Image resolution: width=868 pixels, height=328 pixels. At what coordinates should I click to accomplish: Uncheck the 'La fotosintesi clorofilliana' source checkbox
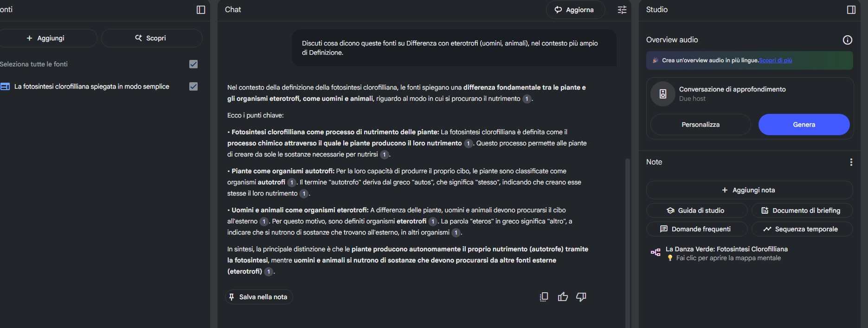[193, 86]
